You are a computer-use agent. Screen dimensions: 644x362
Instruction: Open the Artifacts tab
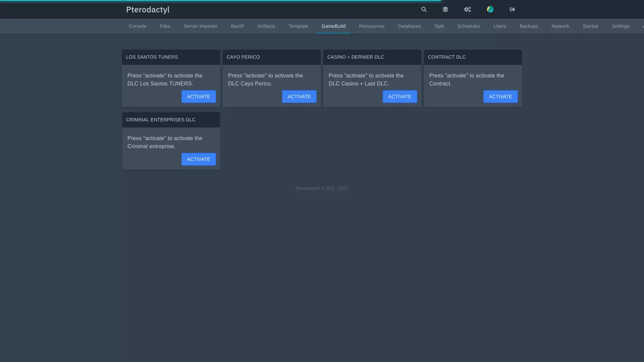[x=266, y=26]
